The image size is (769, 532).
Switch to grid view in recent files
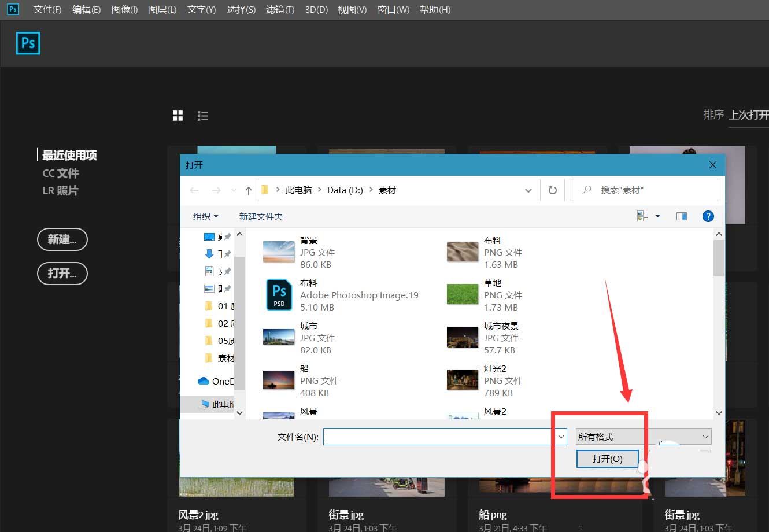[x=178, y=116]
